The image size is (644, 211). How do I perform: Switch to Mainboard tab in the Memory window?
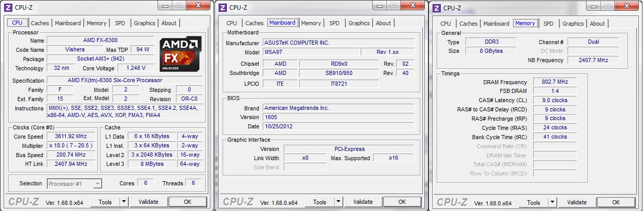496,24
